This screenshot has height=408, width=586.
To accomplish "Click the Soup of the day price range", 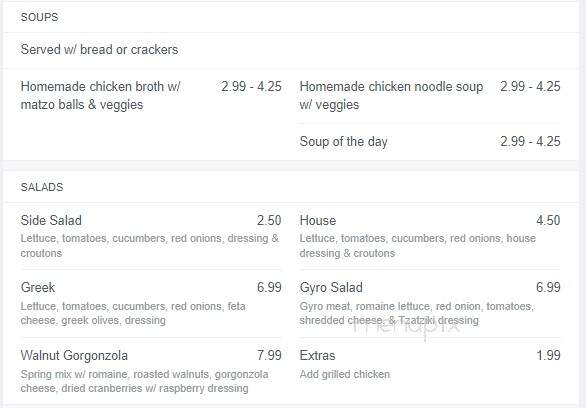I will 530,142.
